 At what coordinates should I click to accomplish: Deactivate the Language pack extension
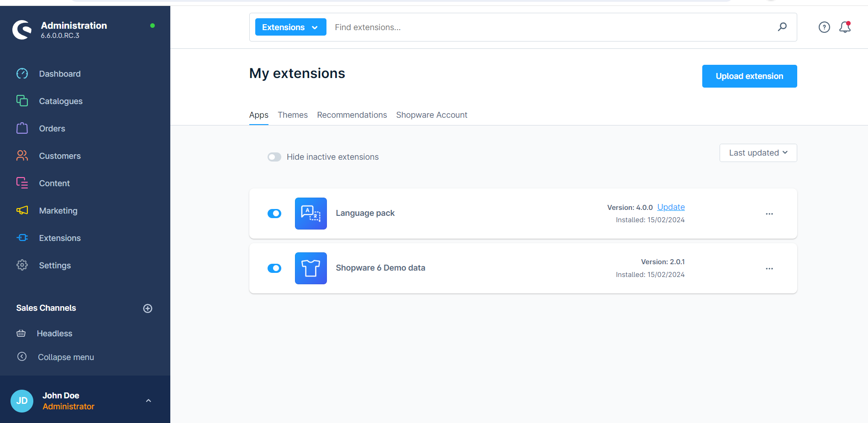coord(274,213)
